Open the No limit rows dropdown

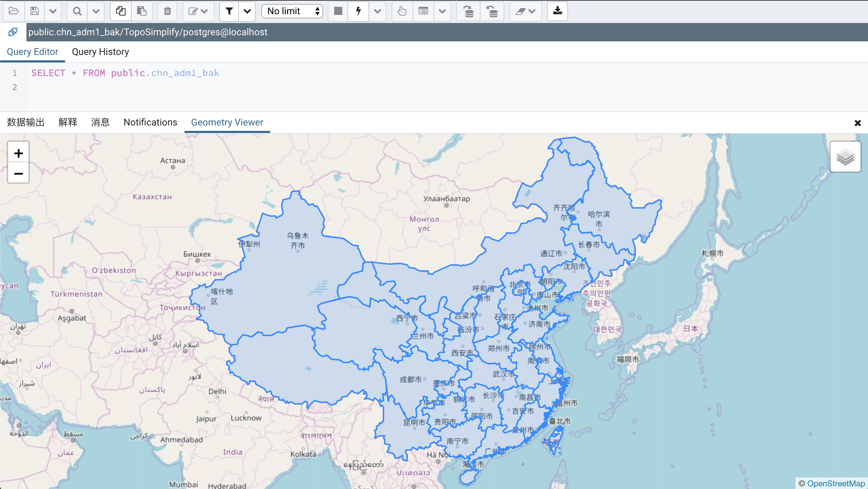tap(292, 11)
